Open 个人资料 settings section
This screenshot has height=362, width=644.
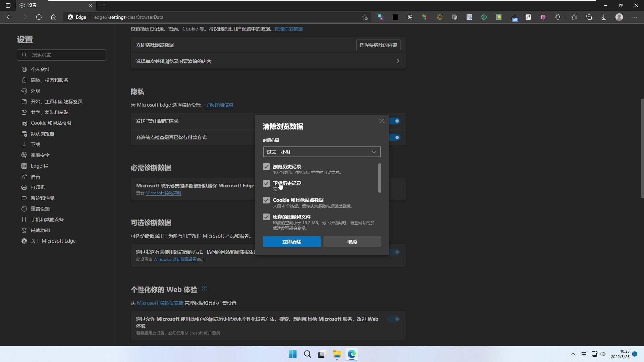40,69
